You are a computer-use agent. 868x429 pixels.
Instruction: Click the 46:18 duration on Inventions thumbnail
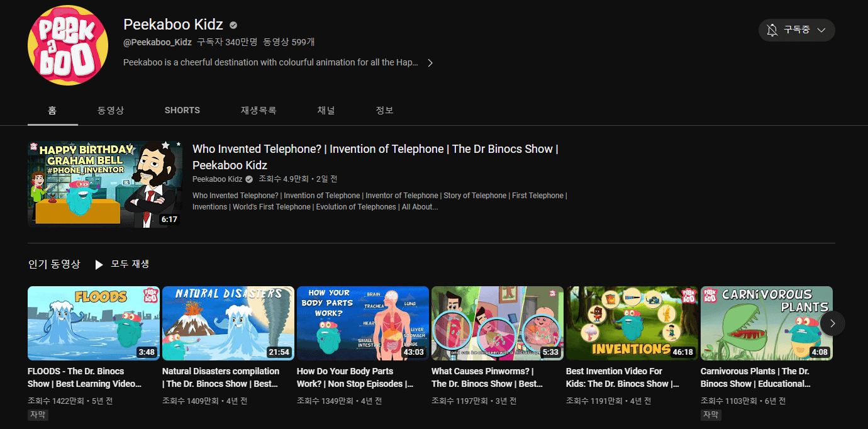[x=682, y=352]
